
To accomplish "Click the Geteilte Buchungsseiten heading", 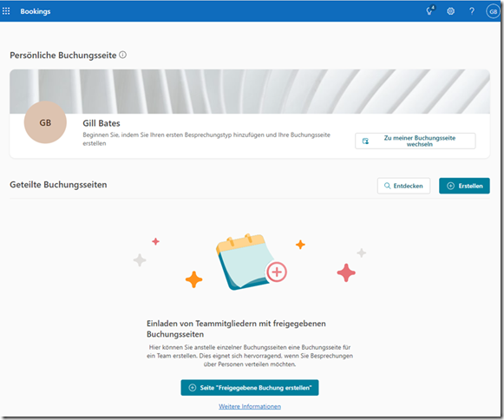I will pos(58,185).
